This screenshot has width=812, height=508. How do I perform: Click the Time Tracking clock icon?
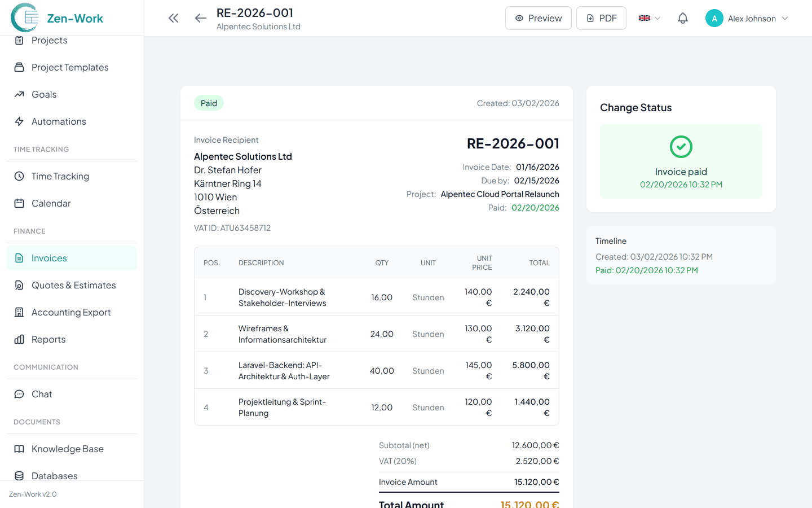click(x=19, y=176)
